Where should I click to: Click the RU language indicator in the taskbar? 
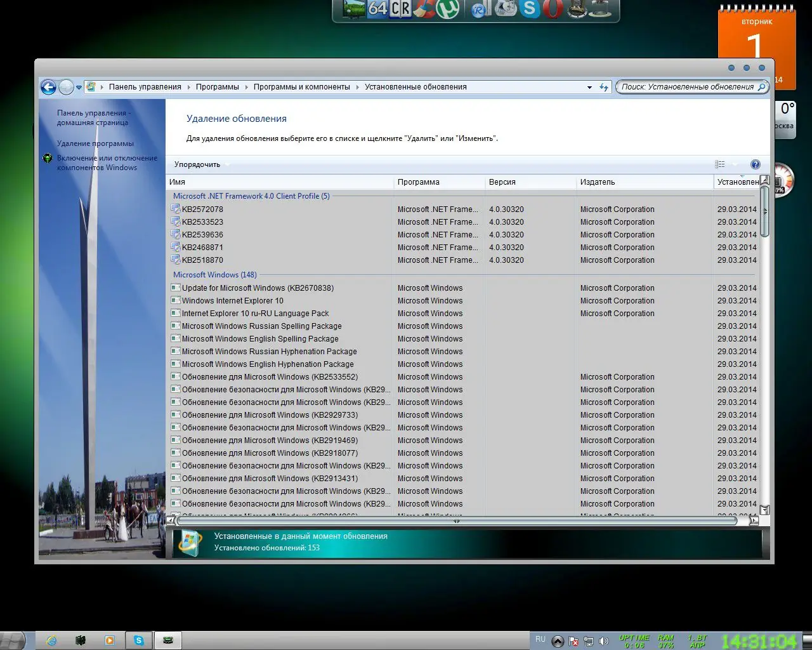click(x=540, y=639)
